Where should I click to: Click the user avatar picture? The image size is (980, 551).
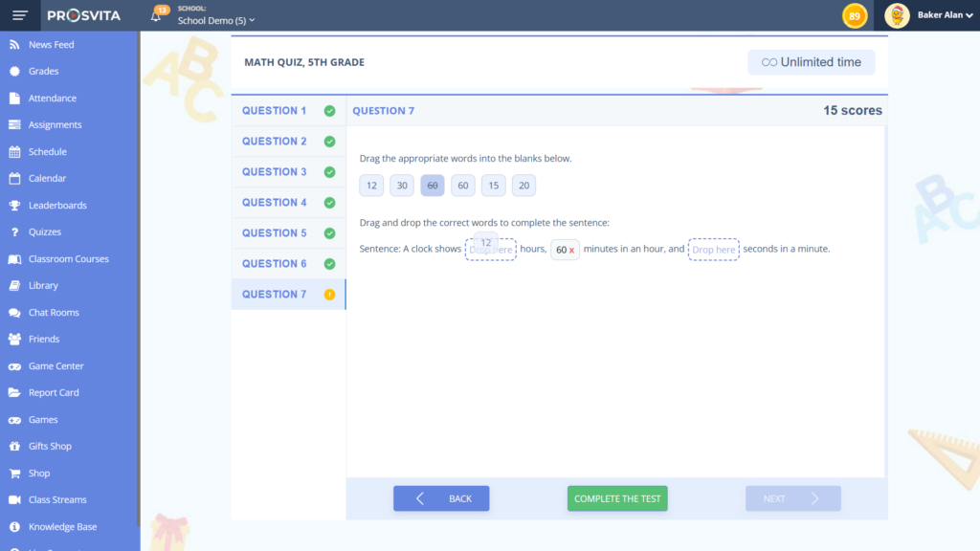click(897, 15)
